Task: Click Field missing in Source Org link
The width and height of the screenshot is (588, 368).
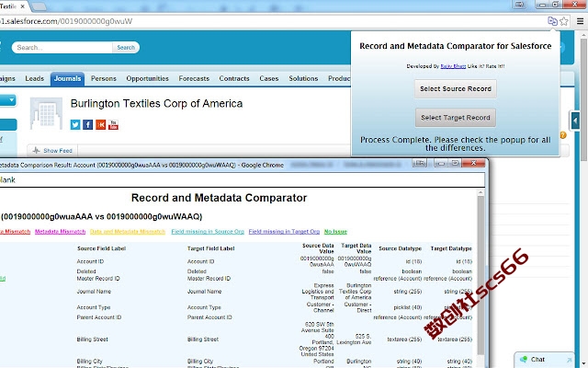Action: tap(208, 232)
